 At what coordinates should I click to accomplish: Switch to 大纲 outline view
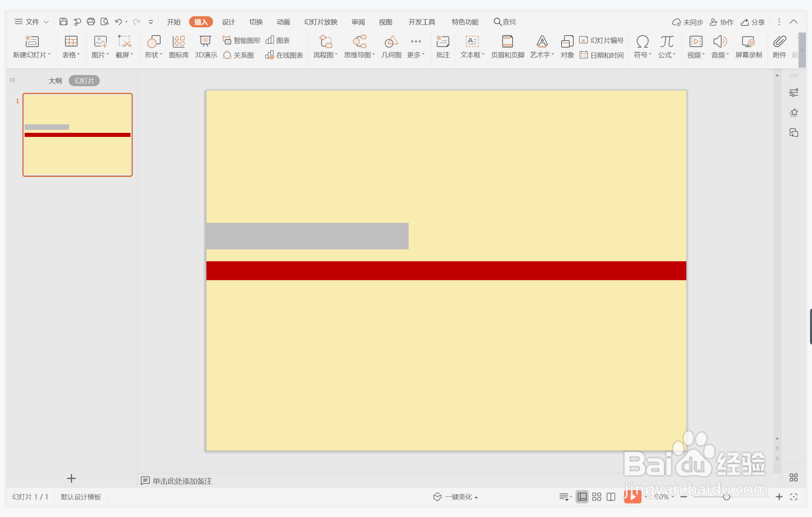coord(55,81)
